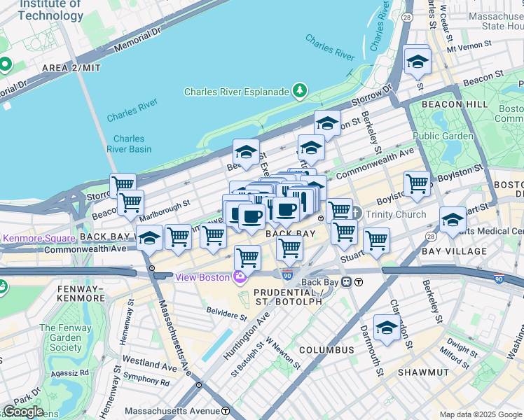Select the school marker on Massachusetts Ave at Commonwealth
Image resolution: width=524 pixels, height=420 pixels.
[x=149, y=239]
